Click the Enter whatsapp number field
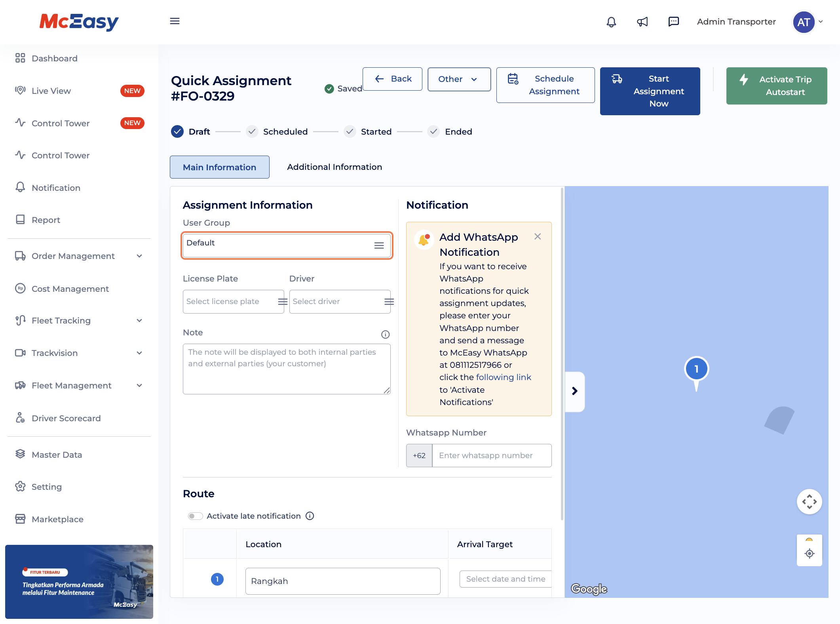This screenshot has height=624, width=840. (x=492, y=455)
